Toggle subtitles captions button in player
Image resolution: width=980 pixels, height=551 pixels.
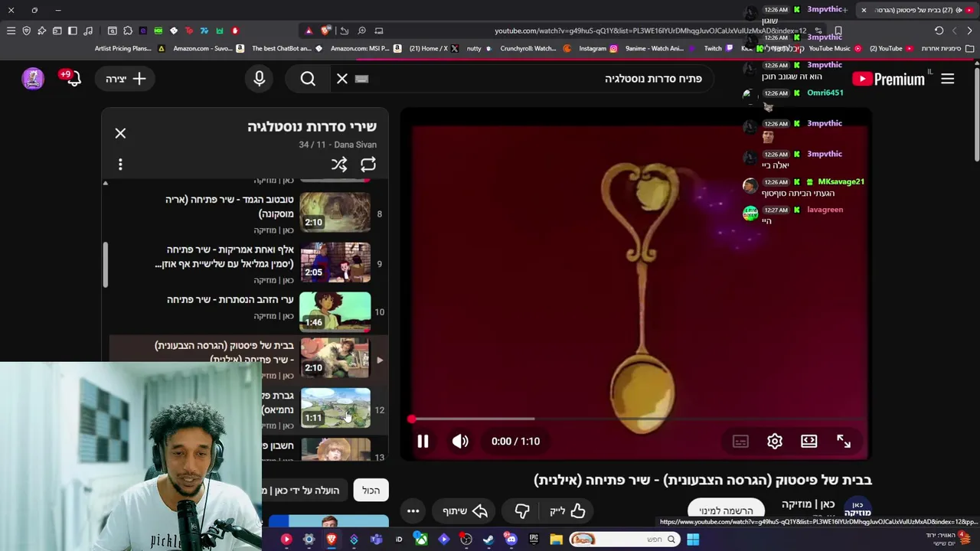pos(740,442)
